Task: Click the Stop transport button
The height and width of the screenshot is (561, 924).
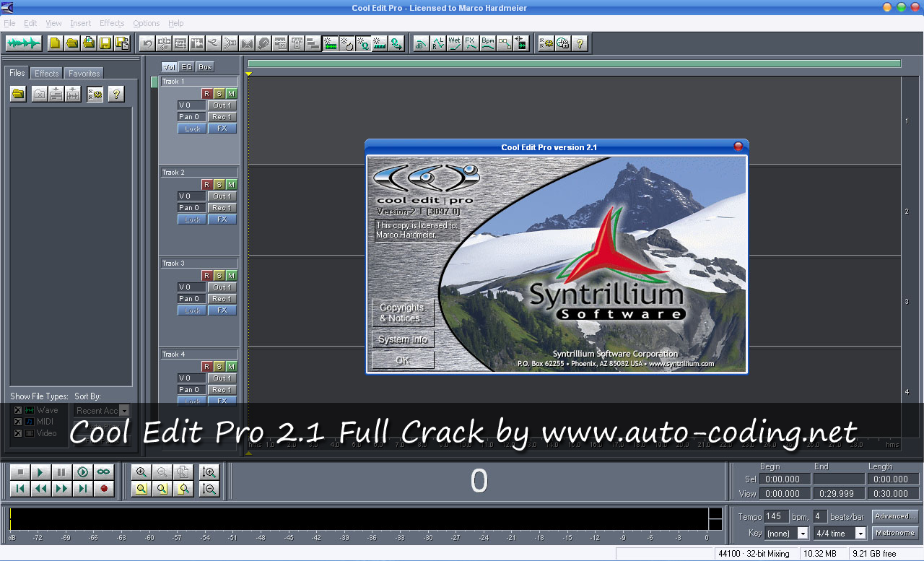Action: pyautogui.click(x=19, y=472)
